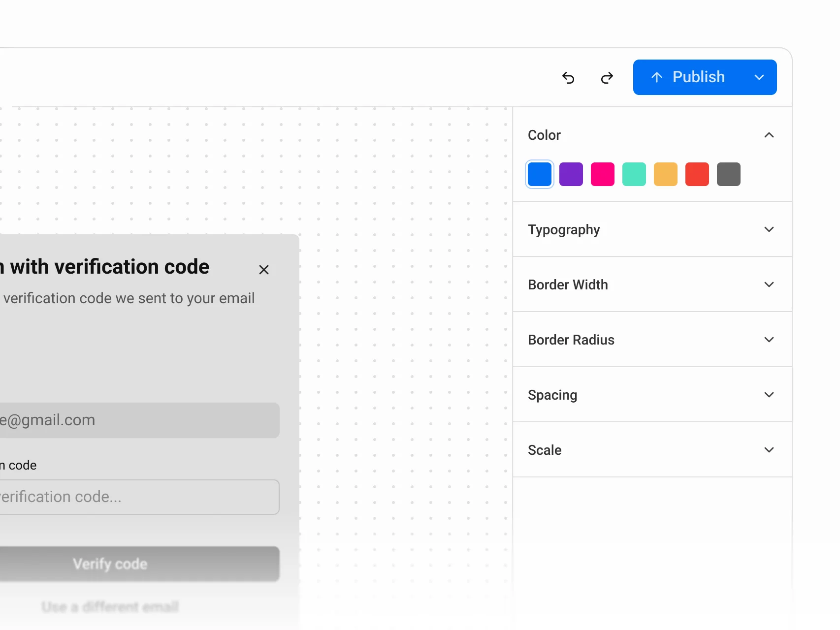Select the dark gray color swatch
This screenshot has width=840, height=630.
click(728, 174)
